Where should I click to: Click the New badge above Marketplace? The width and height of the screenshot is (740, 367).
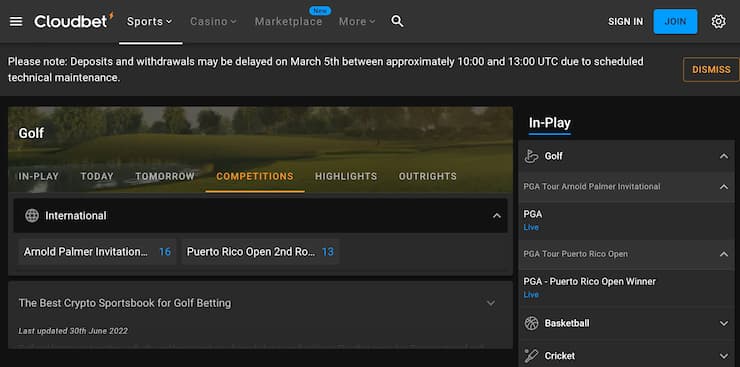(x=320, y=10)
